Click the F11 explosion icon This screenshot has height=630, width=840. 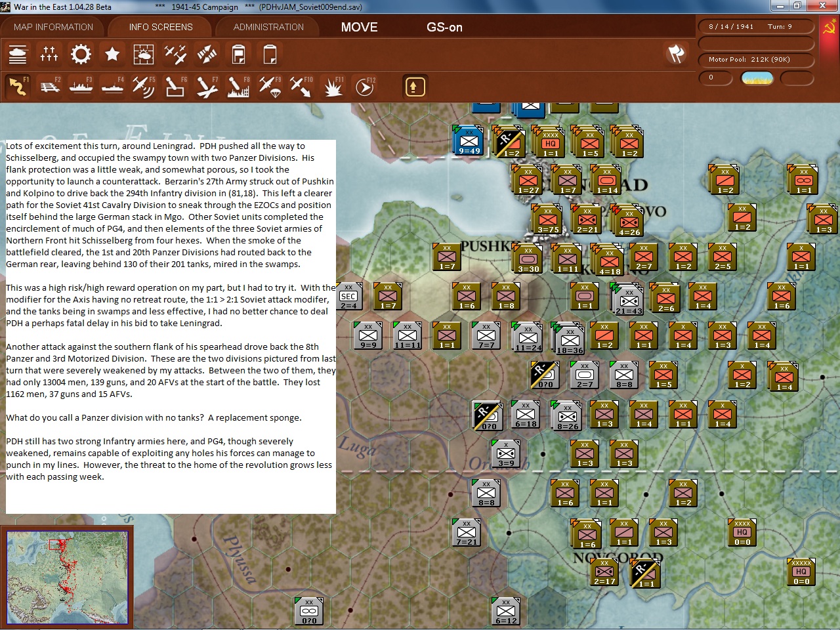pyautogui.click(x=333, y=87)
